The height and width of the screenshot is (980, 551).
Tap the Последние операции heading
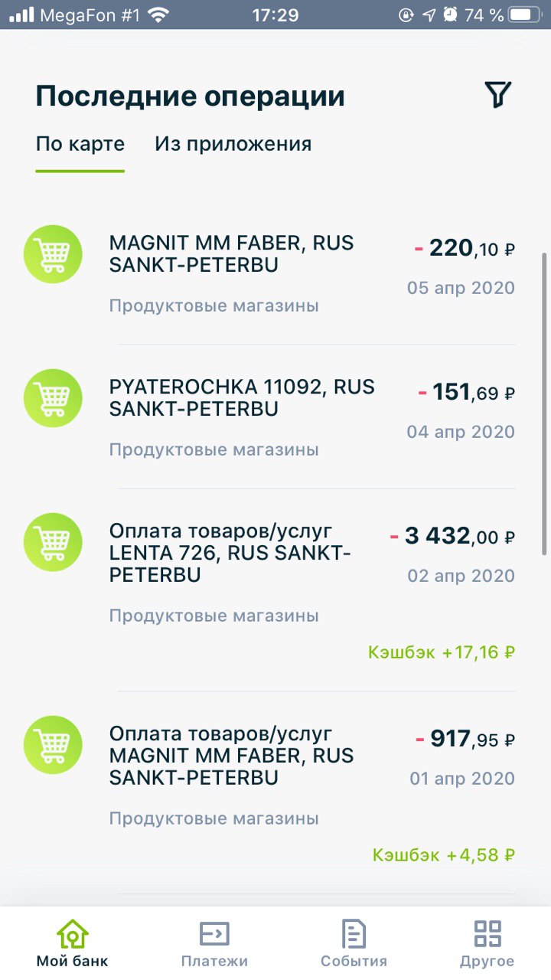(191, 96)
